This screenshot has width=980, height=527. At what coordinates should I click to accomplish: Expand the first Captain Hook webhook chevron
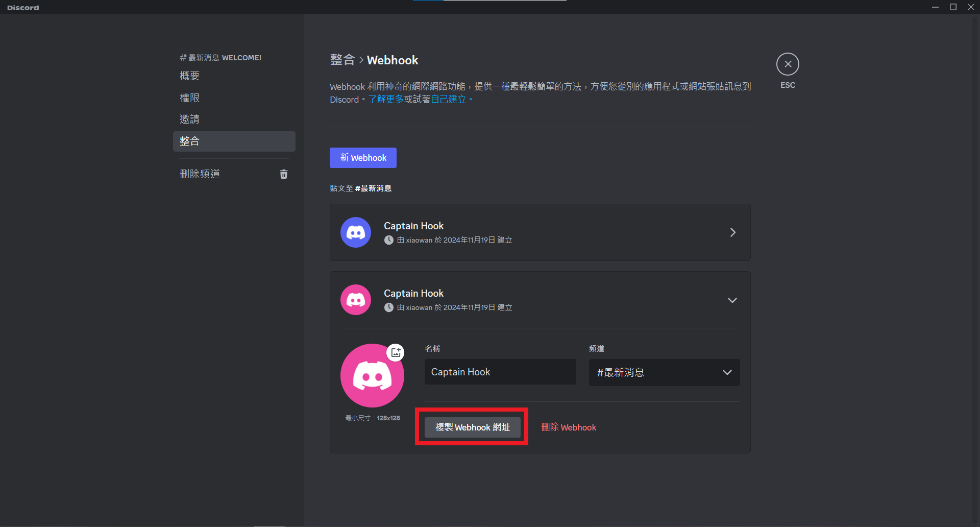tap(732, 232)
